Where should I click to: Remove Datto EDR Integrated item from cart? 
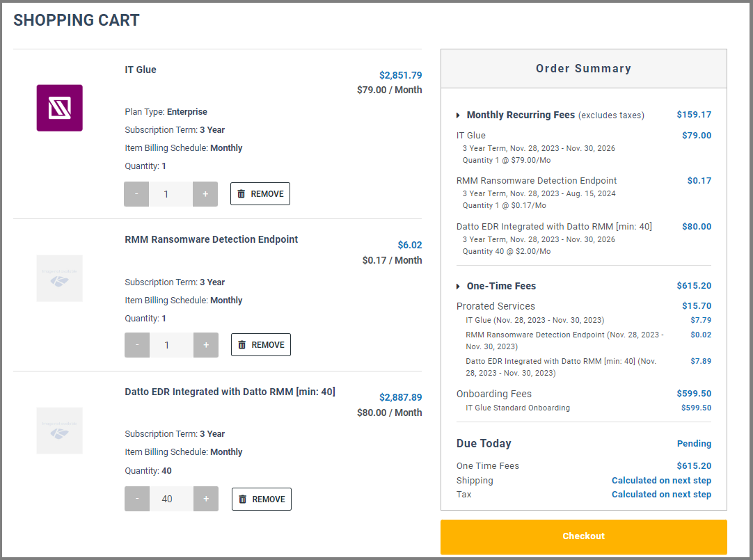coord(261,499)
